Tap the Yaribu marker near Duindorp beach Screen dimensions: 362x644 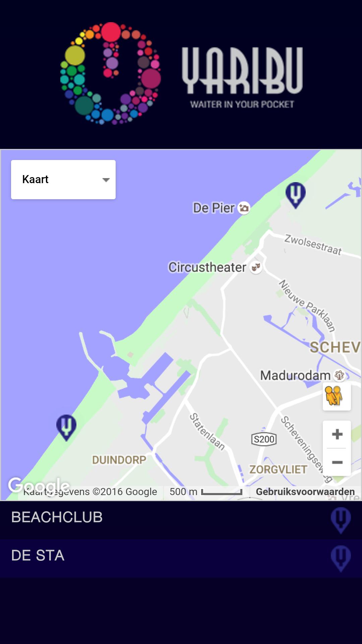[x=66, y=428]
